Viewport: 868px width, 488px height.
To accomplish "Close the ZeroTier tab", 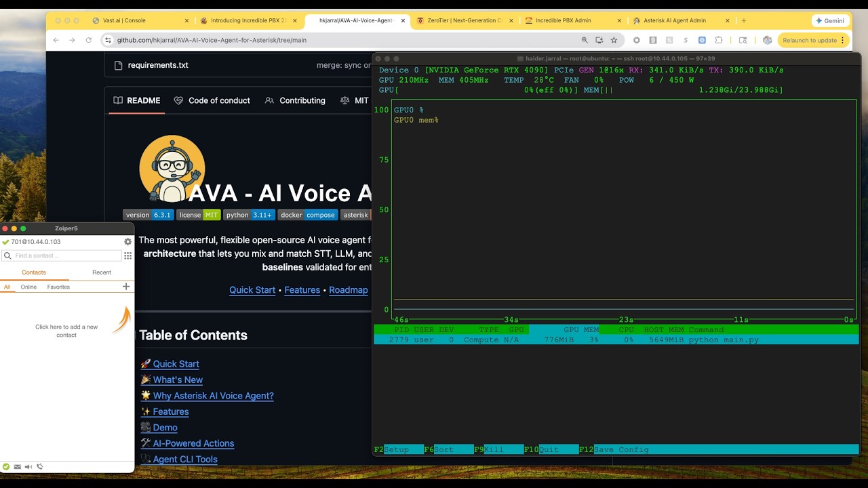I will coord(511,20).
